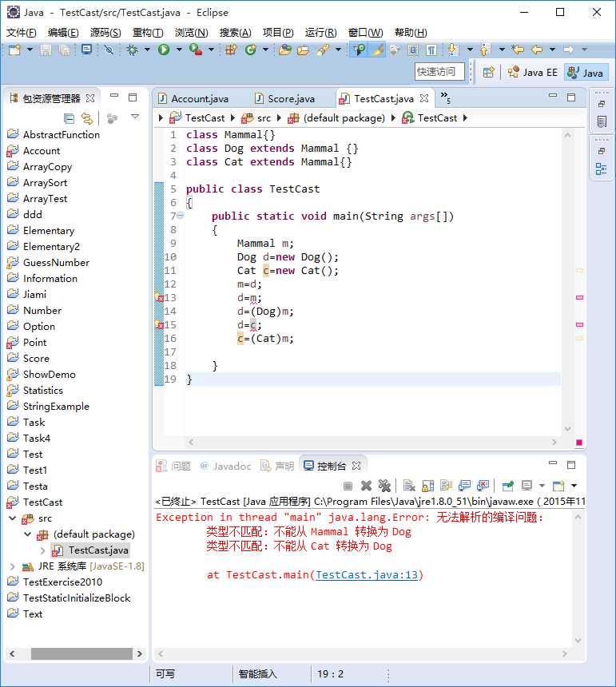Expand the TestCast.java tree node
The width and height of the screenshot is (616, 687).
pyautogui.click(x=43, y=550)
